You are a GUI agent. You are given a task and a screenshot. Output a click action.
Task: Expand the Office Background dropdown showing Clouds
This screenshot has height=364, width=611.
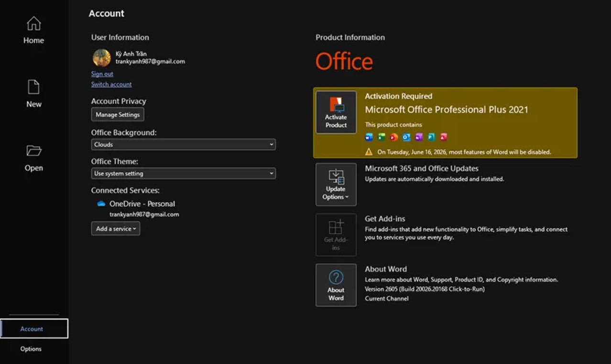[184, 144]
